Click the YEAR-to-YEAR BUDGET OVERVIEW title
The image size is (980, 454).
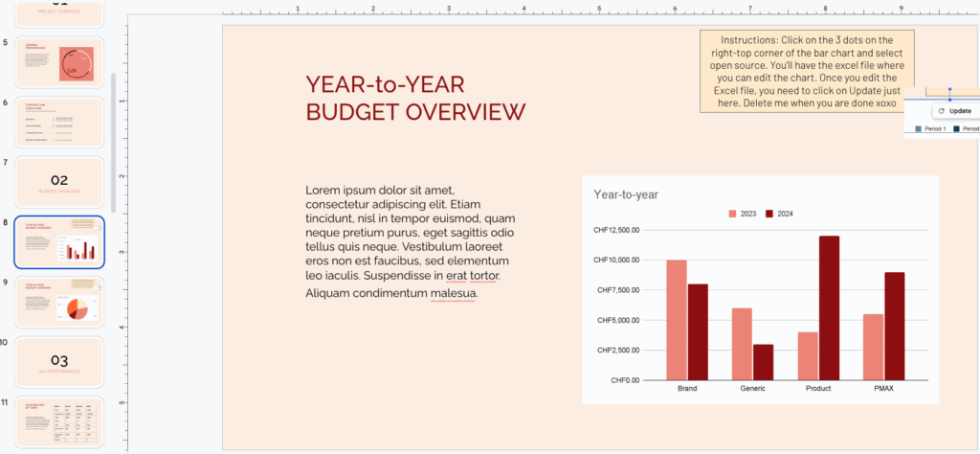pos(415,99)
